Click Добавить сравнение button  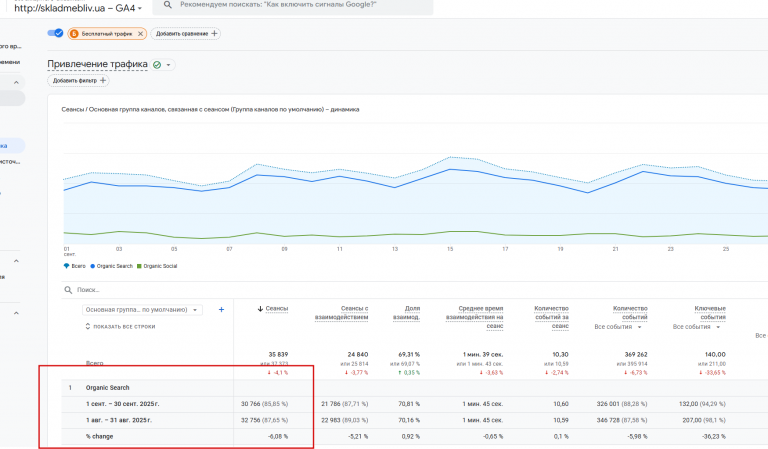186,34
